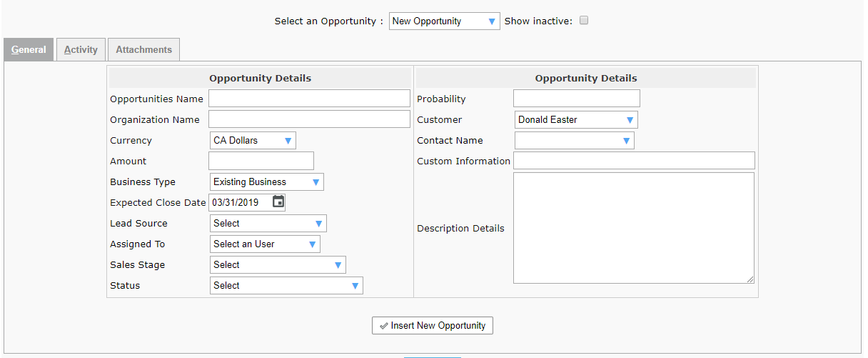Click the Probability input field
868x358 pixels.
coord(576,99)
